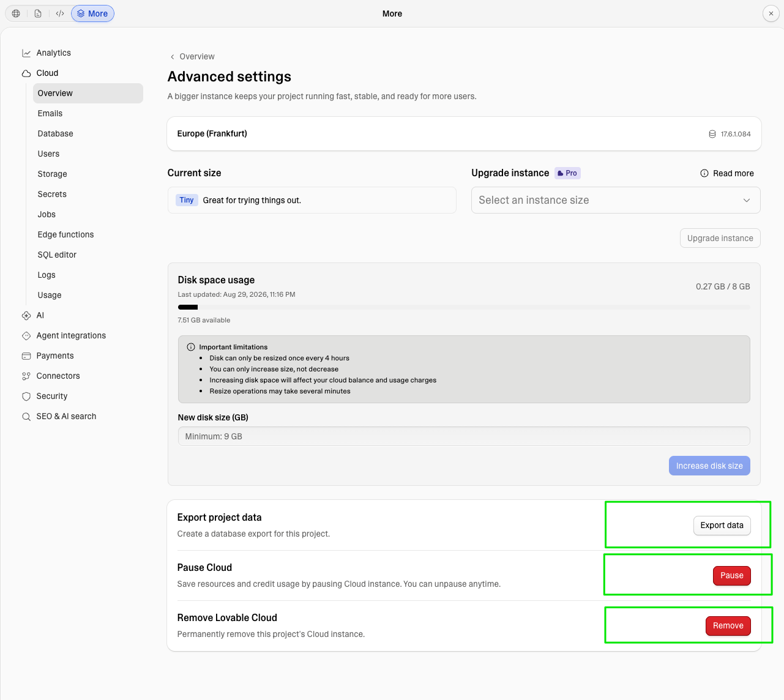The height and width of the screenshot is (700, 784).
Task: Click the Payments card icon in sidebar
Action: pos(26,356)
